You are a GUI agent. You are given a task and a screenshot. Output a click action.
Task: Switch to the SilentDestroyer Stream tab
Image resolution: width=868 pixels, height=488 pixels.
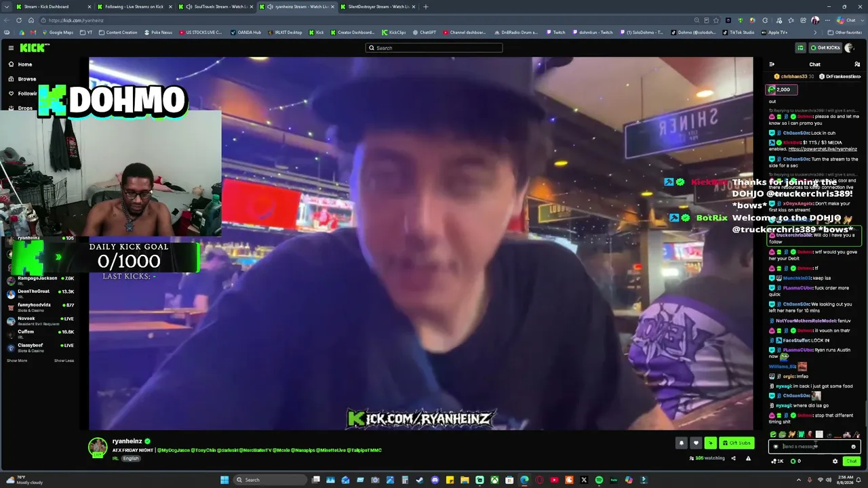click(x=378, y=7)
